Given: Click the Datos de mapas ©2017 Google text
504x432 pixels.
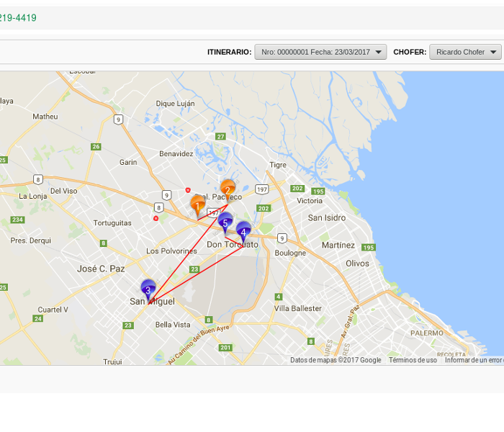Looking at the screenshot, I should pos(336,360).
